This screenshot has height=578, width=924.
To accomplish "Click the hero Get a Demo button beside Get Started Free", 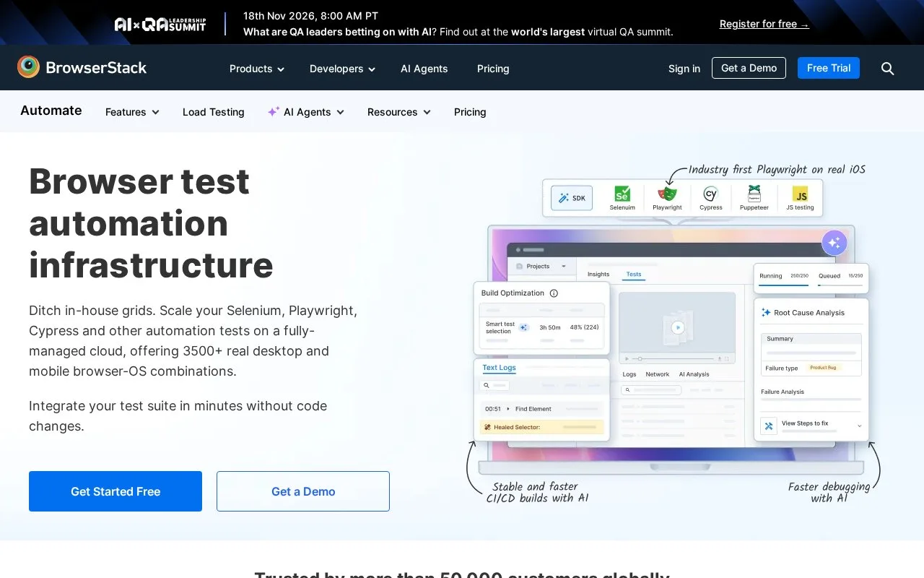I will pos(303,491).
